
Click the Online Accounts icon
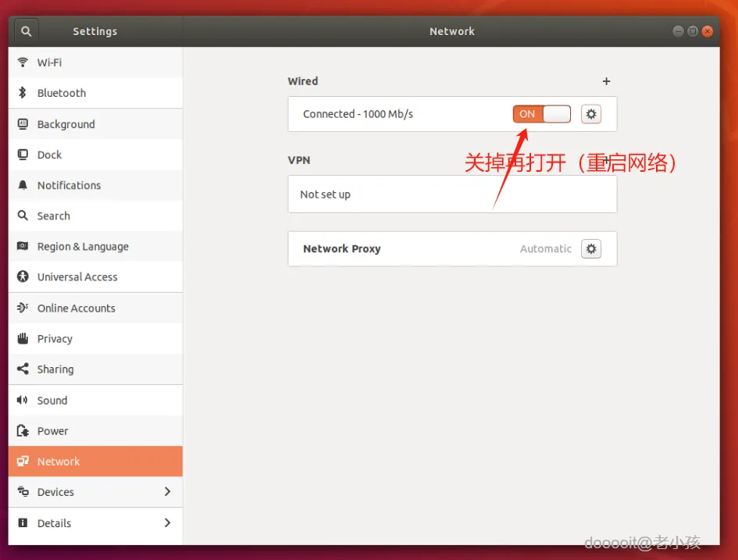click(23, 308)
